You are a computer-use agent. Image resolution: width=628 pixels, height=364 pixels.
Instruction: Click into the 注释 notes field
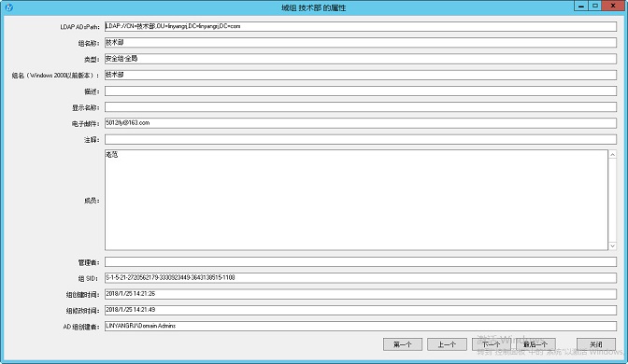[x=361, y=140]
